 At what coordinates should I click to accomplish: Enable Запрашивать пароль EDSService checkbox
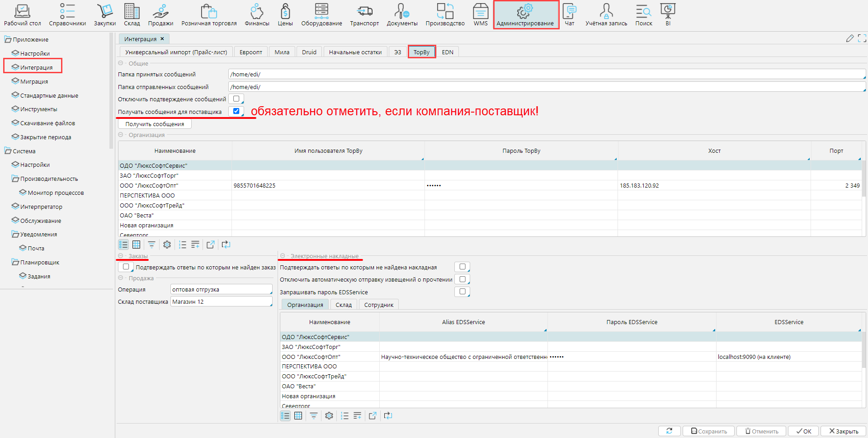coord(462,292)
